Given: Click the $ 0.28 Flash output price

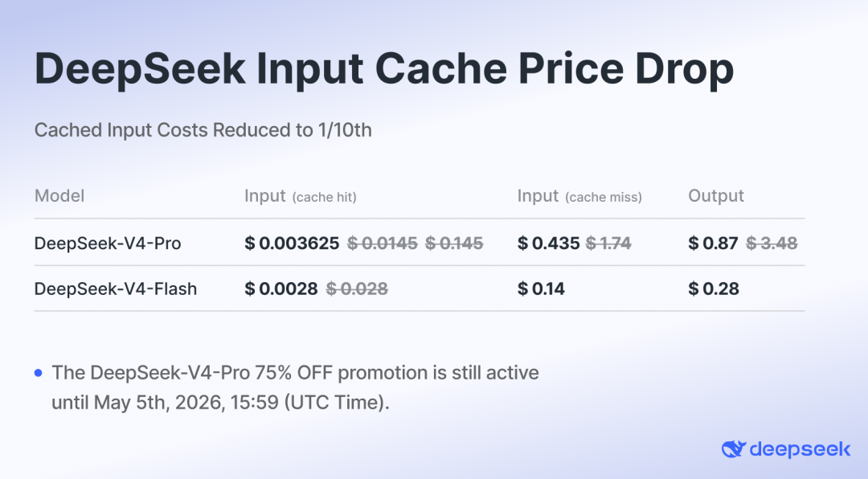Looking at the screenshot, I should coord(714,289).
